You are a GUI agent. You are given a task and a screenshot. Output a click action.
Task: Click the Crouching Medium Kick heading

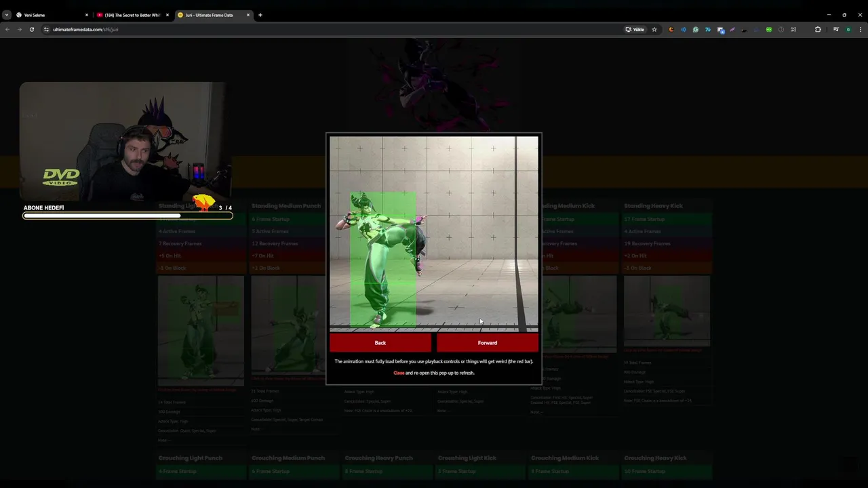(565, 458)
